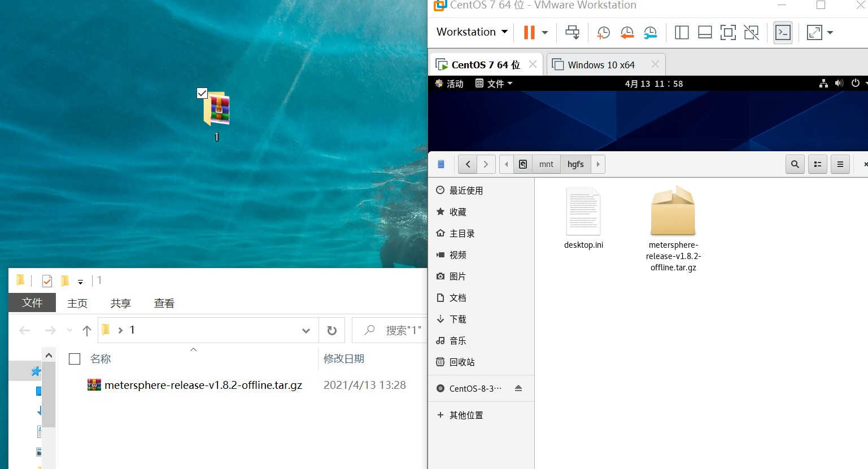Go up one folder level in Explorer
This screenshot has height=469, width=868.
click(x=86, y=331)
